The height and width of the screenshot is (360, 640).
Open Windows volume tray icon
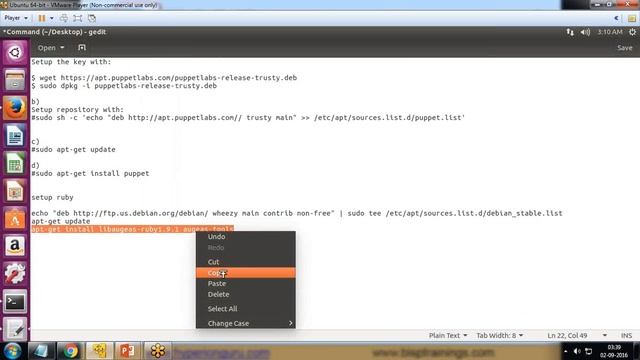[577, 351]
